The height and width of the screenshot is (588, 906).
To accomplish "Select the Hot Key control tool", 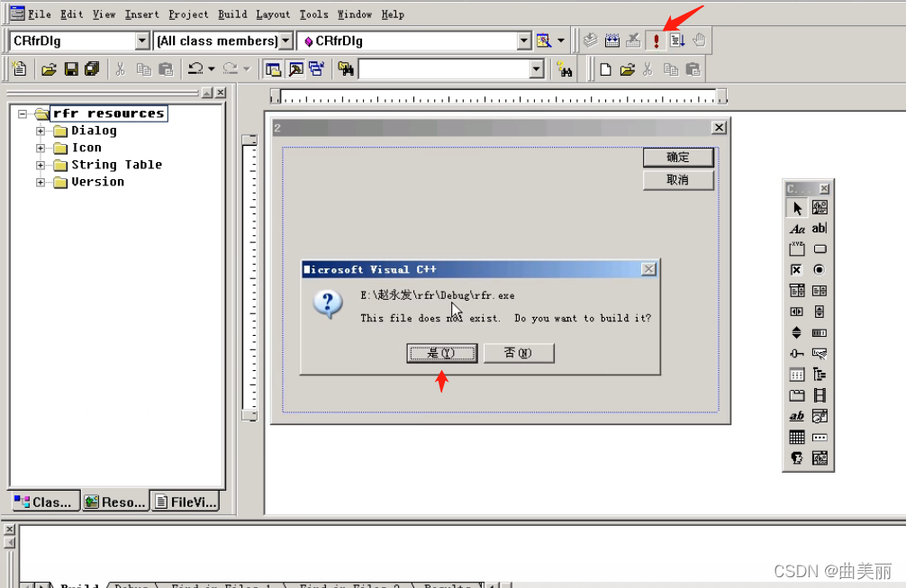I will (820, 354).
